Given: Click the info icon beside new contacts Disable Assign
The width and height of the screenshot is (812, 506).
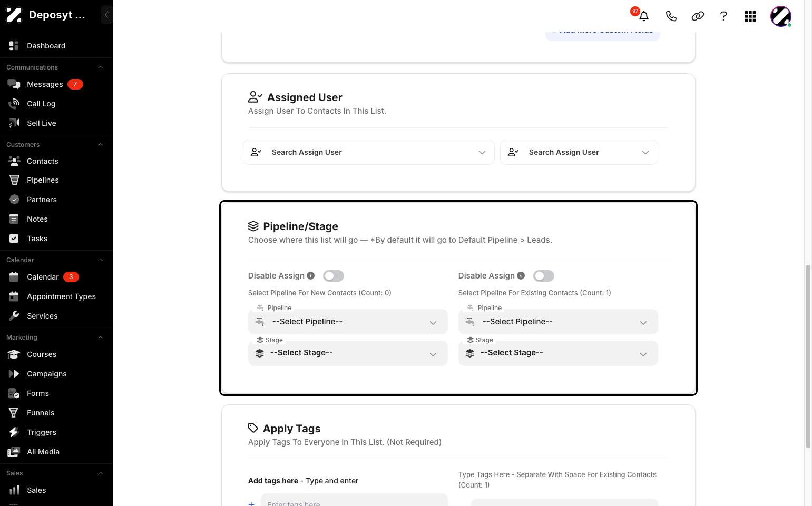Looking at the screenshot, I should point(311,275).
